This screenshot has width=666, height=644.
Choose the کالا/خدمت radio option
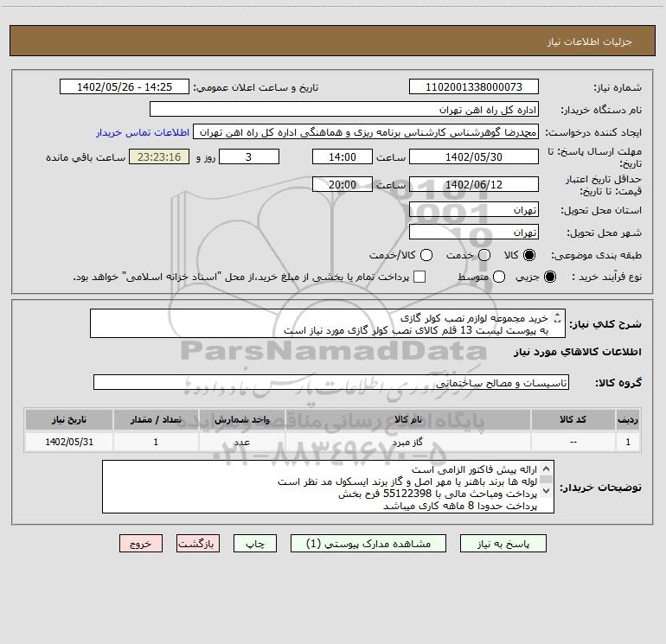pyautogui.click(x=426, y=255)
